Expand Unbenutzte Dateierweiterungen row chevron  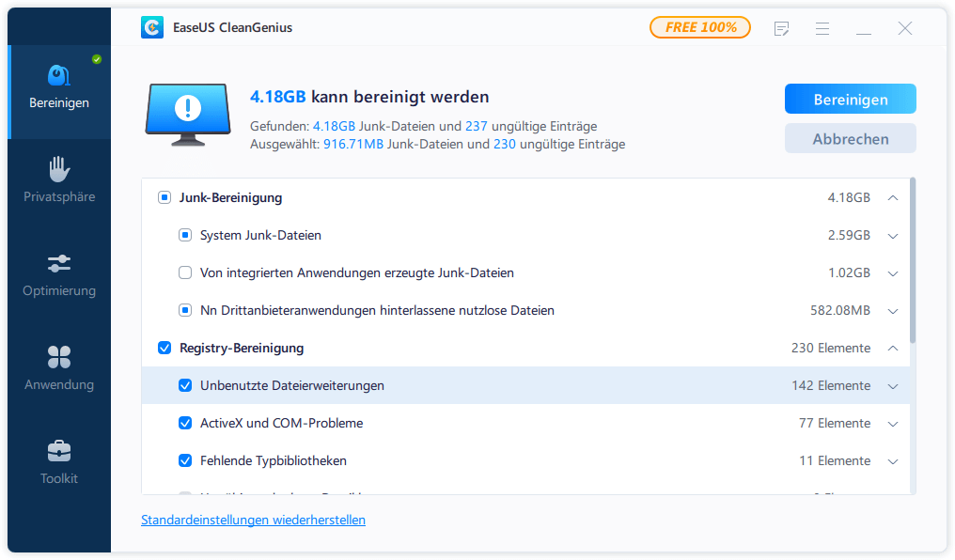[x=893, y=386]
